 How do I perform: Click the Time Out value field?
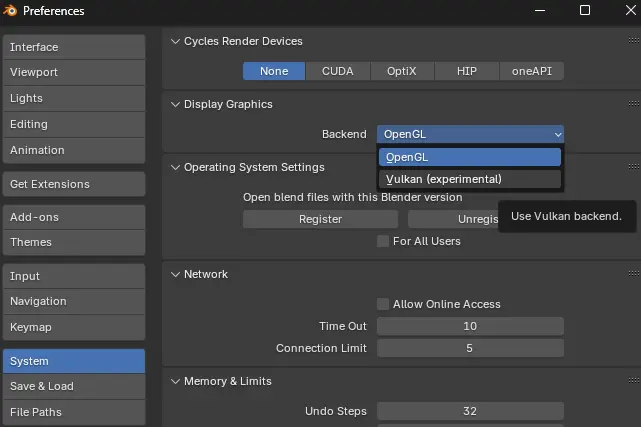pyautogui.click(x=470, y=326)
